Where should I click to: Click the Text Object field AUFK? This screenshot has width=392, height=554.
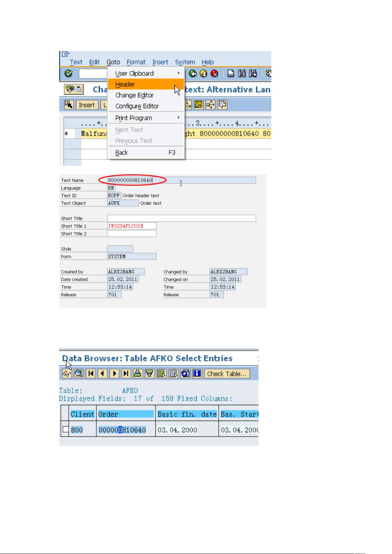(x=123, y=203)
